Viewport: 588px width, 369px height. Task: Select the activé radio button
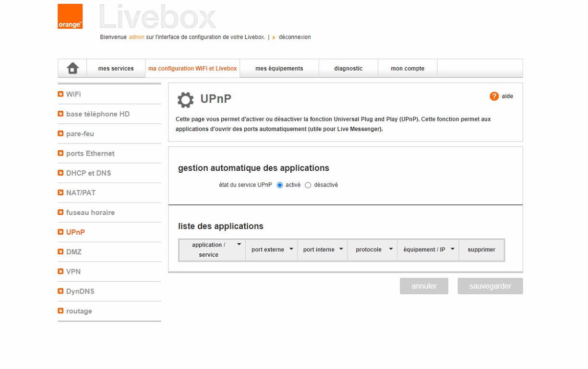[280, 185]
